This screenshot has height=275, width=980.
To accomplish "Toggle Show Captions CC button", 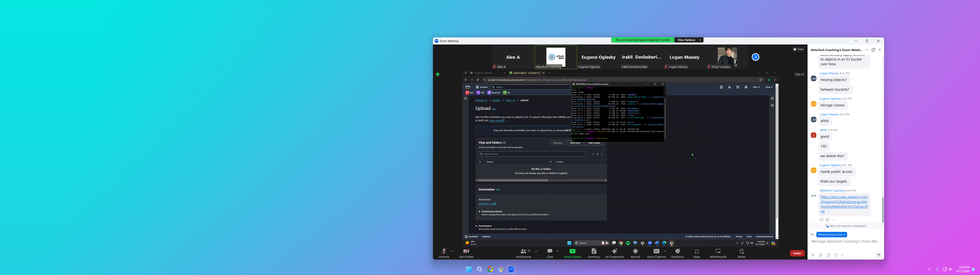I will click(x=656, y=252).
